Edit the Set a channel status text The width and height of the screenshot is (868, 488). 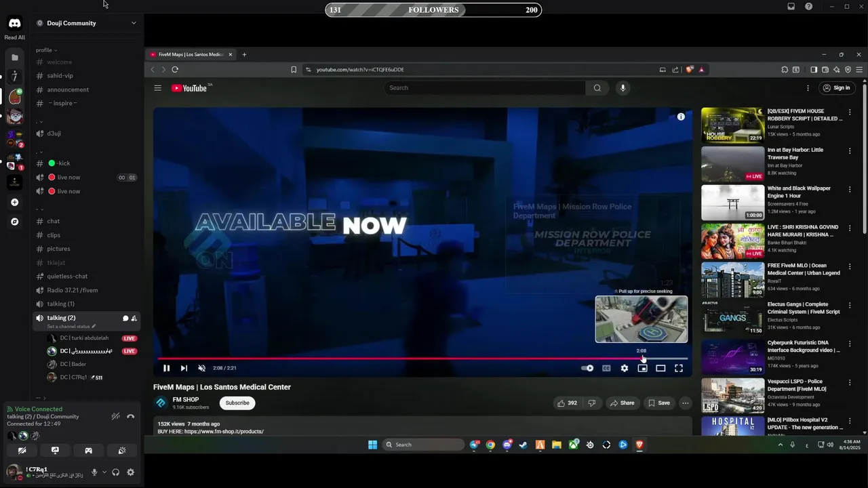point(71,327)
